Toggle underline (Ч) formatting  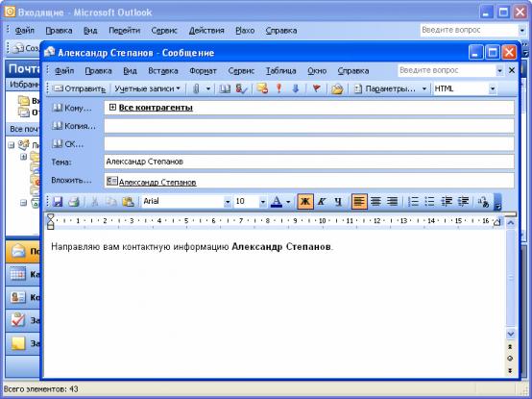338,201
